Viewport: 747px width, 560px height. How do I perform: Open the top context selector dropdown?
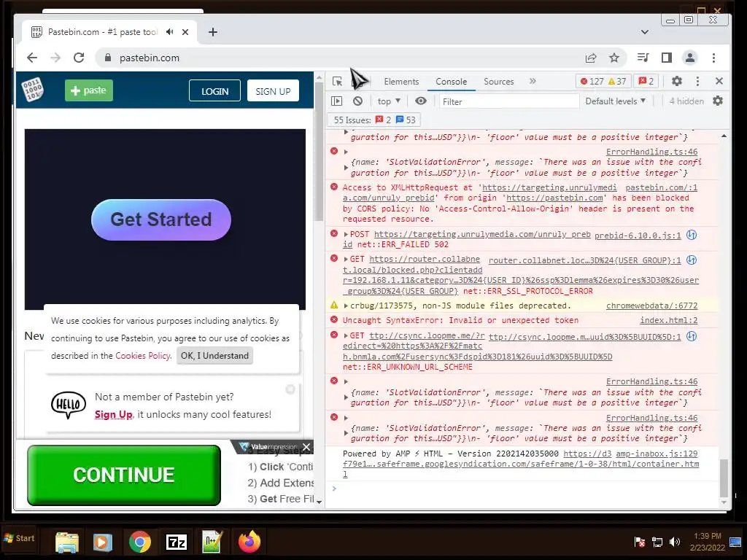(389, 101)
